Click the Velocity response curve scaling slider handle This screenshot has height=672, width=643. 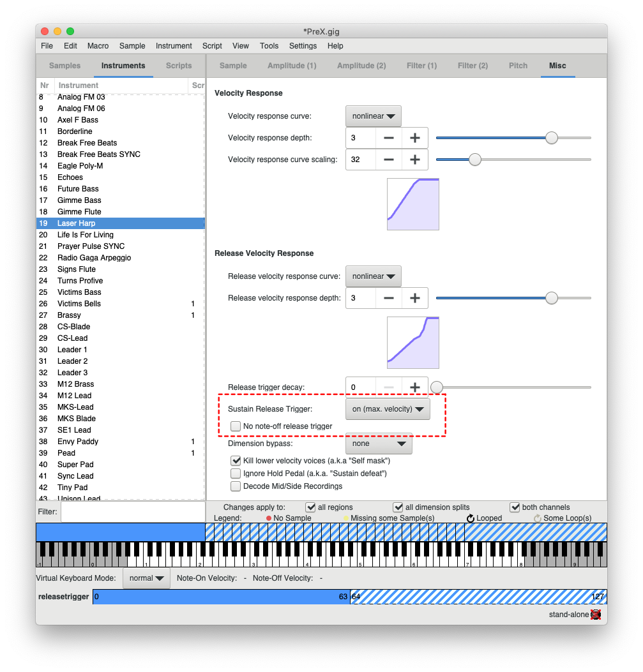(474, 160)
